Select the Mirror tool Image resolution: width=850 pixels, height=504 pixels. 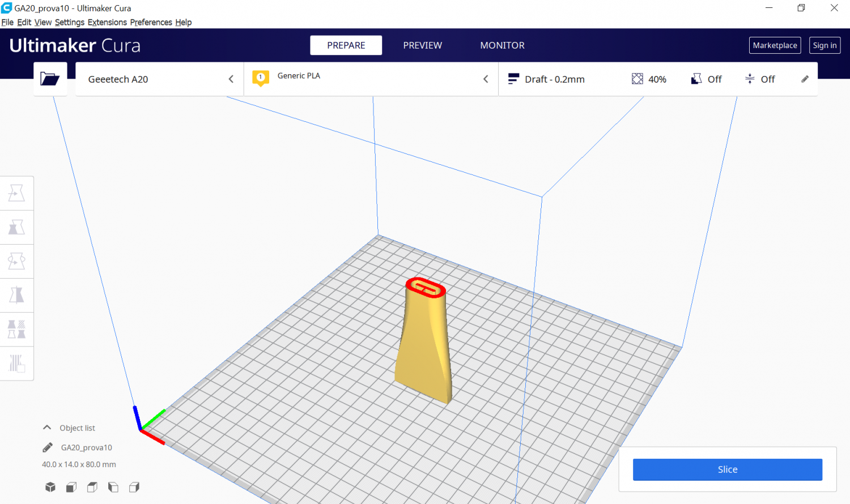click(x=16, y=295)
